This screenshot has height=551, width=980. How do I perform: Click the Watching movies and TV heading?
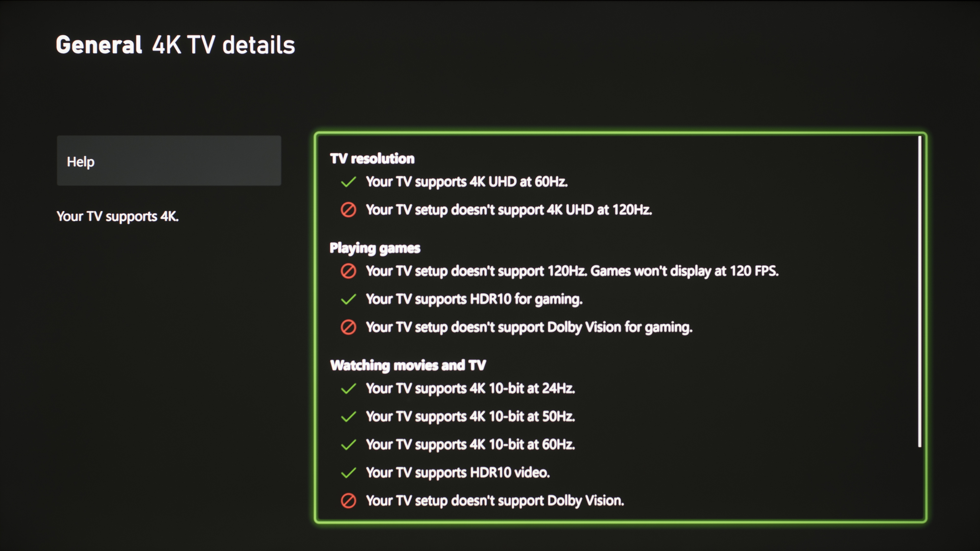point(408,366)
